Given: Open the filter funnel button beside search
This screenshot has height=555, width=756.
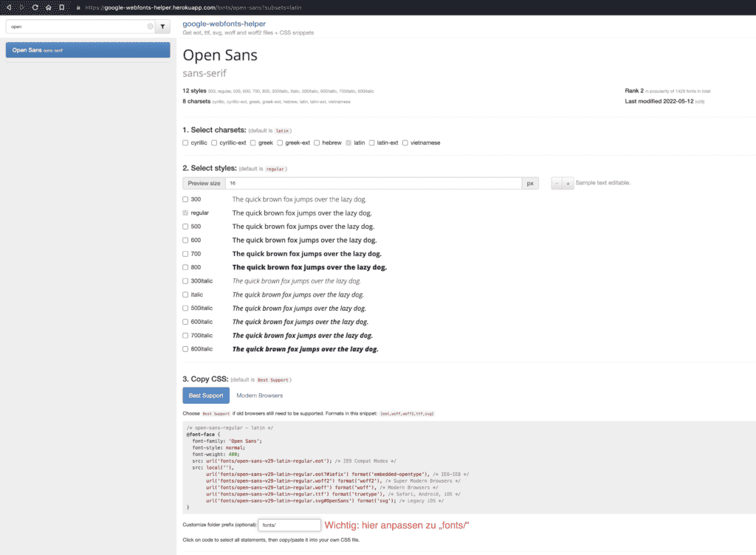Looking at the screenshot, I should pyautogui.click(x=162, y=27).
